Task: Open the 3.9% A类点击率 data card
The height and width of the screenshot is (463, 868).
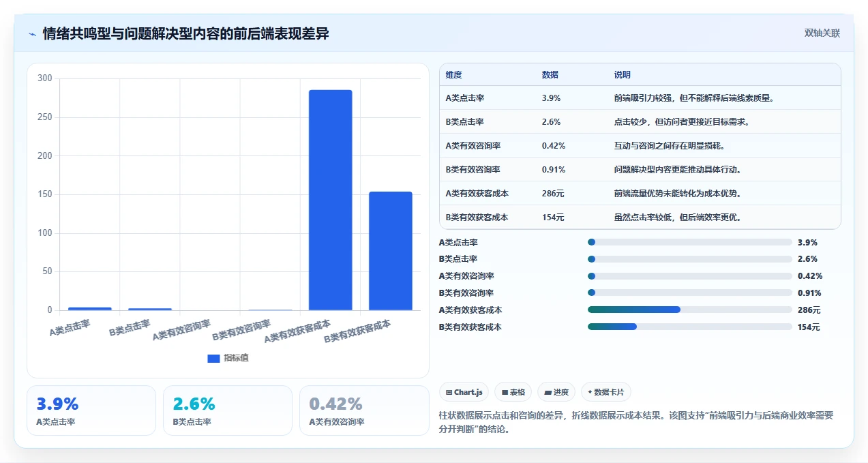Action: [91, 410]
